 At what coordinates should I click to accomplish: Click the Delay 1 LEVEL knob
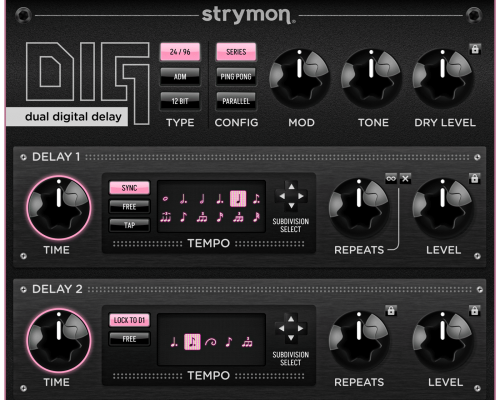(443, 208)
